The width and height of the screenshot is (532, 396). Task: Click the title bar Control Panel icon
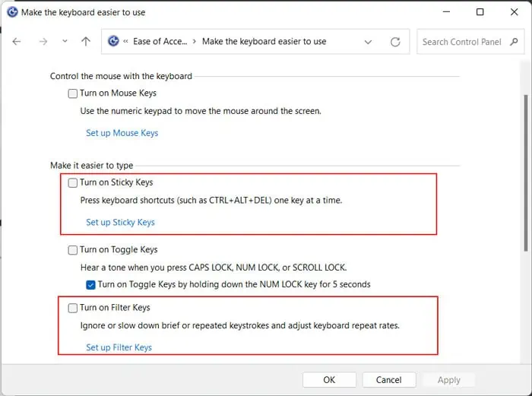coord(13,12)
